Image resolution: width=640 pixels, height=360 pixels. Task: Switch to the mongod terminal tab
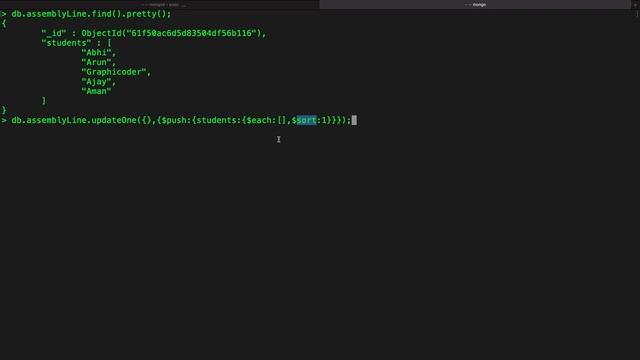point(163,4)
